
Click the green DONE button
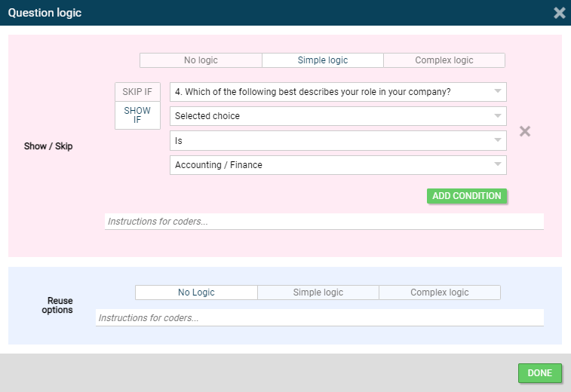coord(539,373)
